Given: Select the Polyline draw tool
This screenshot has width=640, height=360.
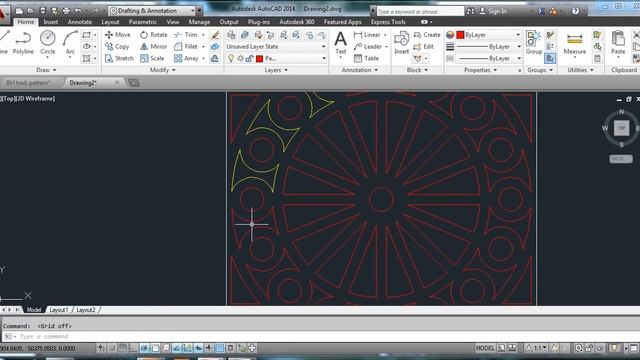Looking at the screenshot, I should point(23,43).
